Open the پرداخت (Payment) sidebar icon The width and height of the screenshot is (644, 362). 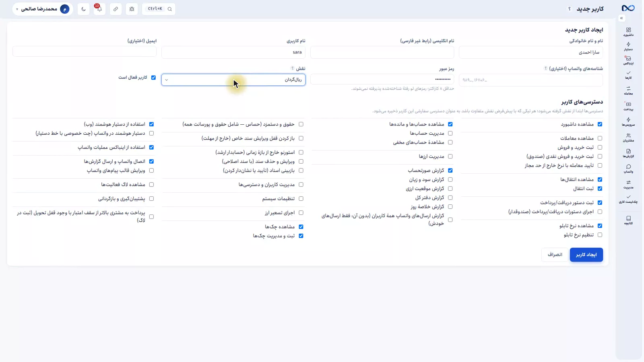click(x=628, y=106)
